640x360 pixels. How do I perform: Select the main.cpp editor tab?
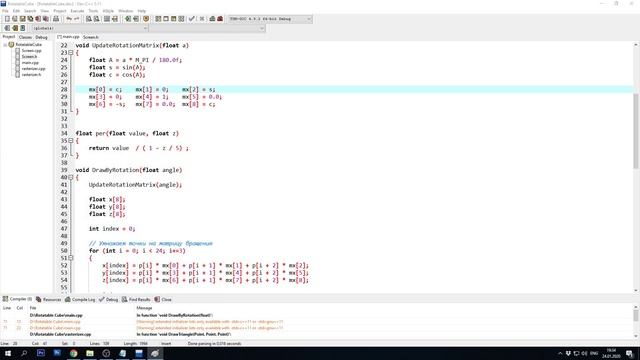tap(69, 37)
